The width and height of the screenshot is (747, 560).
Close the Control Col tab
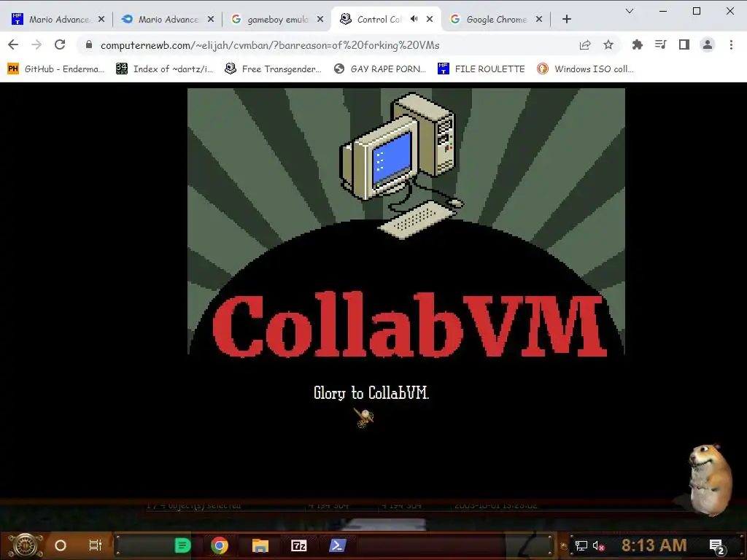click(430, 19)
